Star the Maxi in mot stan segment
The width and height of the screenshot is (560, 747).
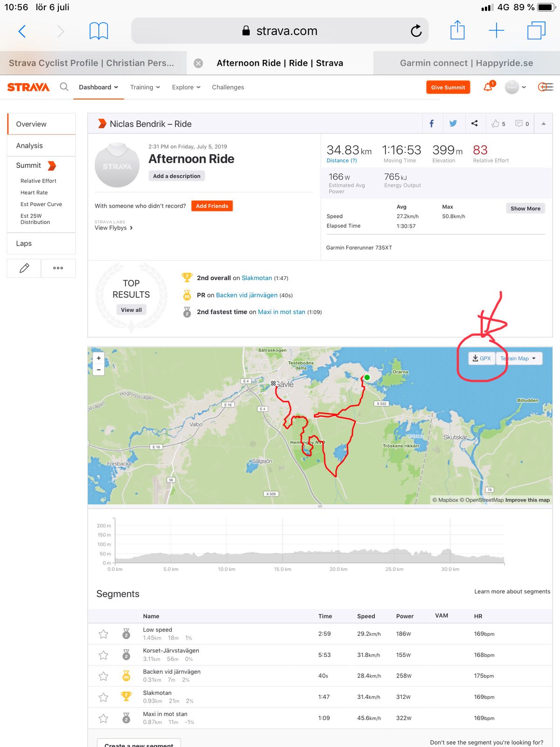pos(104,718)
